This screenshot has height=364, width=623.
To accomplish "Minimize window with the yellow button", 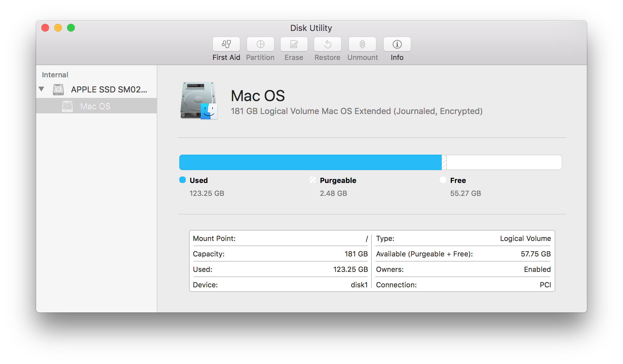I will point(58,28).
